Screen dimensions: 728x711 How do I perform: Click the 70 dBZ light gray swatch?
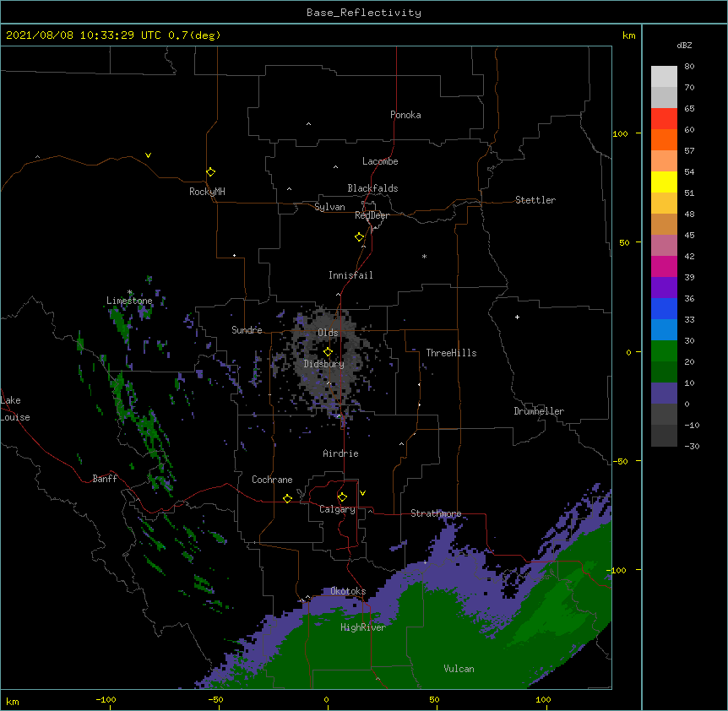tap(664, 77)
